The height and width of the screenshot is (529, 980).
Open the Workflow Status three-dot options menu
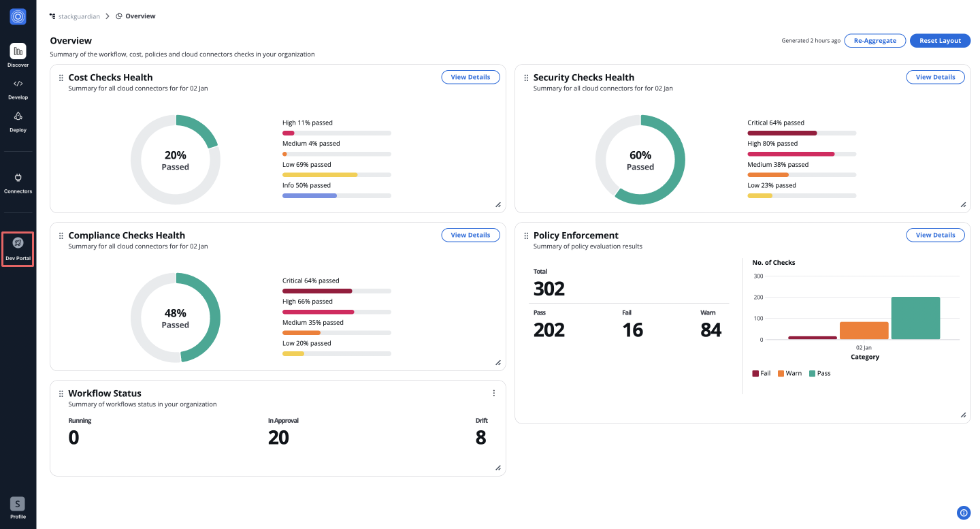tap(494, 393)
